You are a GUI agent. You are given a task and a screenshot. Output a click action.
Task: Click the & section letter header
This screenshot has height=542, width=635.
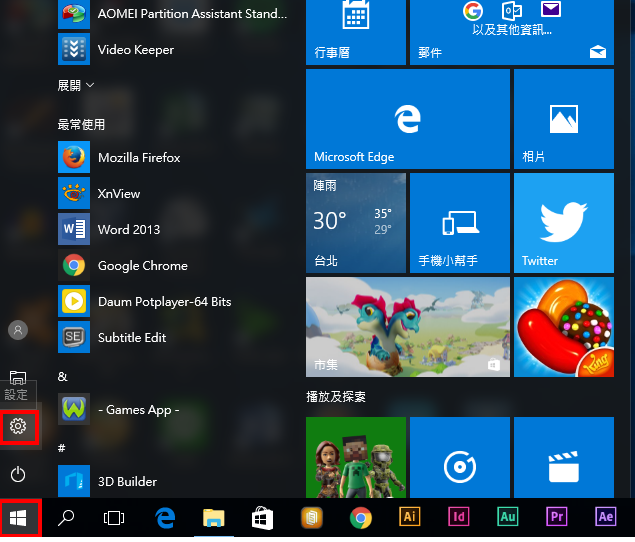point(62,377)
